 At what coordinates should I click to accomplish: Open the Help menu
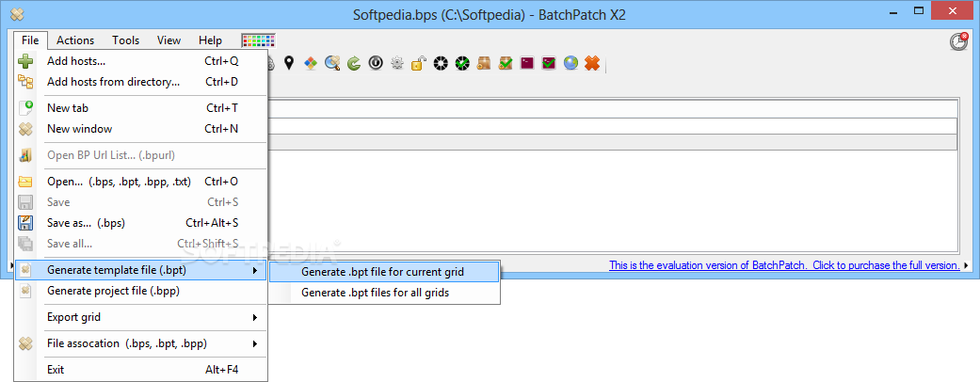[x=210, y=40]
